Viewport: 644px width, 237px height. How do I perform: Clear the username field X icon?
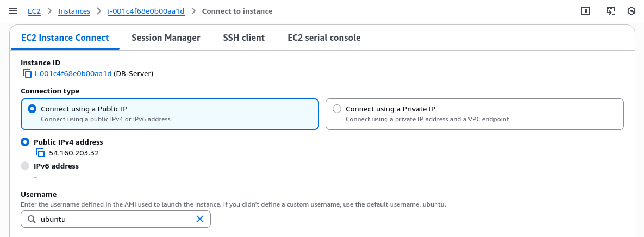click(x=200, y=219)
